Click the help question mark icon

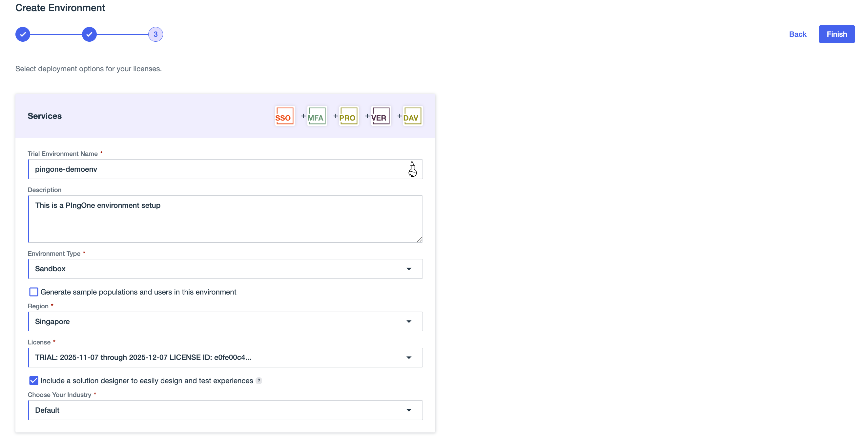click(x=259, y=381)
